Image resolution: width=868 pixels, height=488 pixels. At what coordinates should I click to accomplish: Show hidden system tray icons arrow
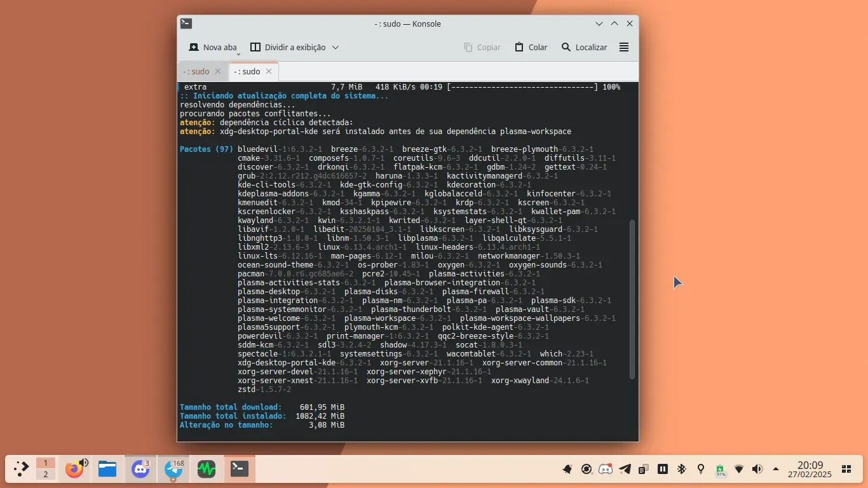click(776, 469)
